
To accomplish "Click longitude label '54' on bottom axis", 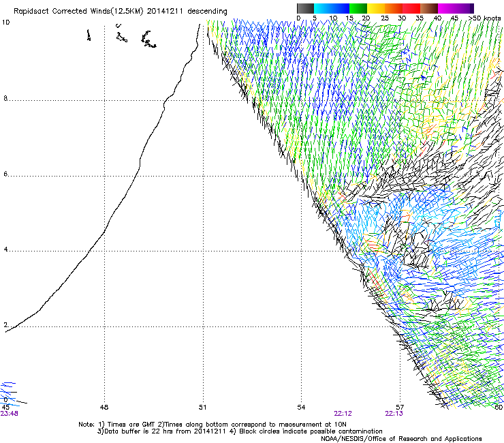I will (301, 408).
